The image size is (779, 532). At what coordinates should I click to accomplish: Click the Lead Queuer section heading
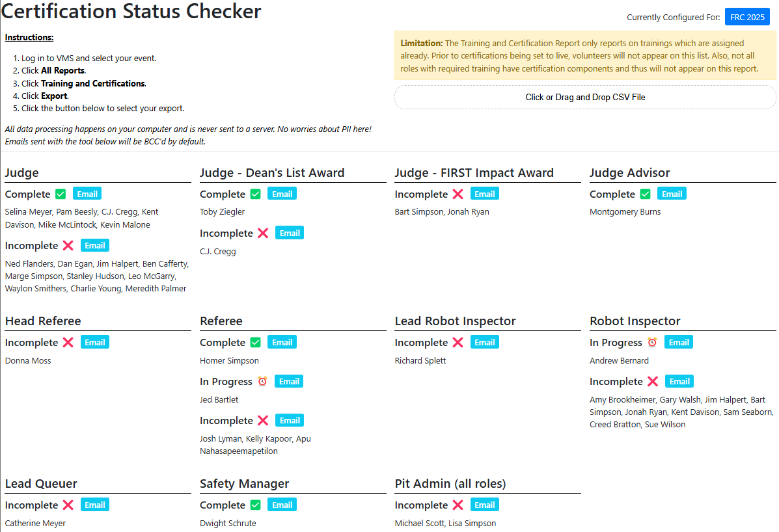click(x=41, y=483)
